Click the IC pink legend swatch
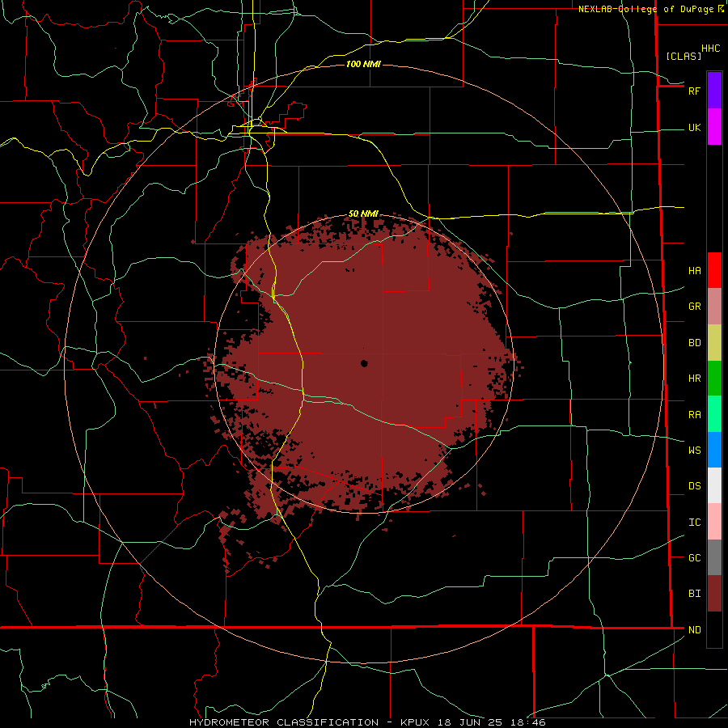 (x=714, y=522)
